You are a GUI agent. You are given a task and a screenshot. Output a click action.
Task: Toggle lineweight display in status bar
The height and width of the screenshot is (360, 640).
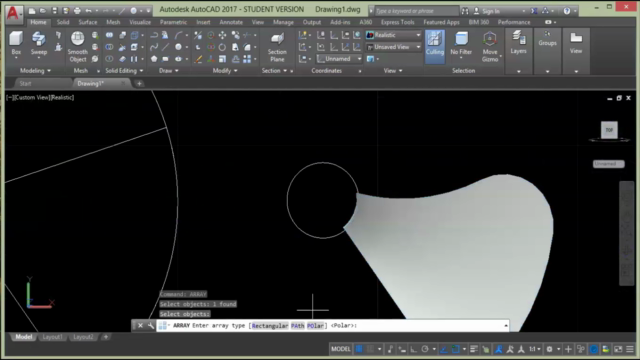[x=473, y=349]
